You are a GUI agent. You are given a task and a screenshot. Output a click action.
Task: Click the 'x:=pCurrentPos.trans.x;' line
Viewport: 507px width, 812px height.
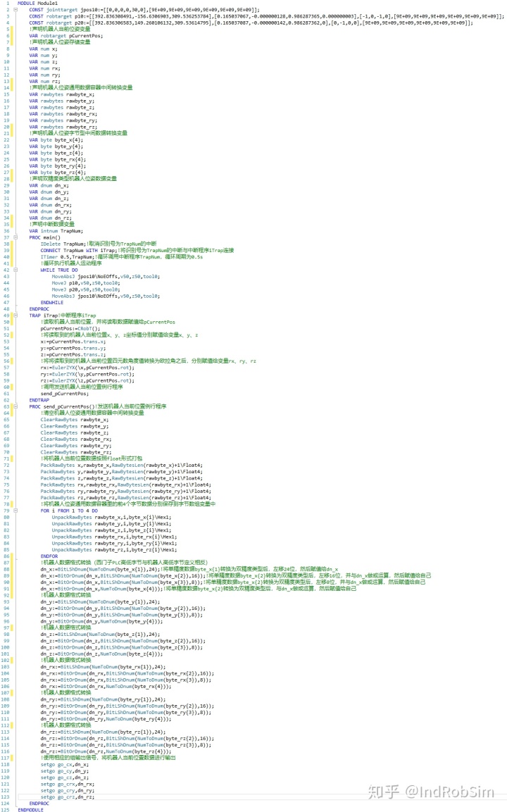click(73, 342)
